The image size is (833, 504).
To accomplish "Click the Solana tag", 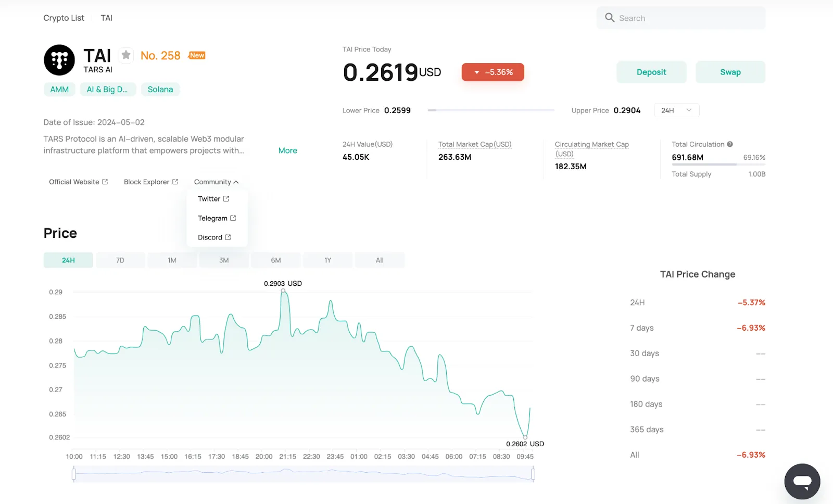I will (x=160, y=90).
